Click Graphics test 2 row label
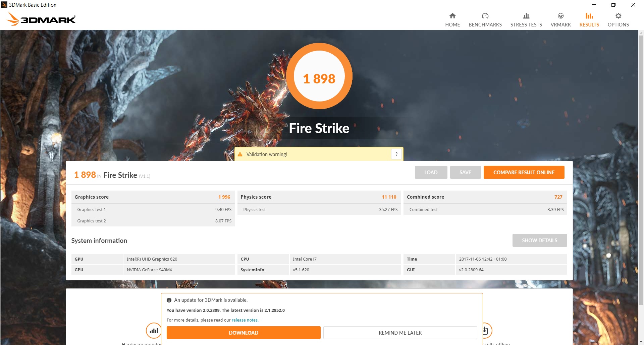This screenshot has width=644, height=345. tap(91, 221)
